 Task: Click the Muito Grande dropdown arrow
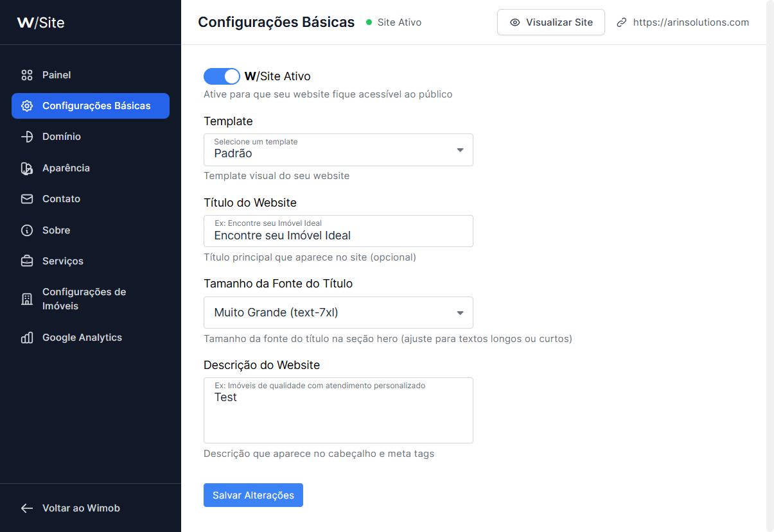point(460,313)
